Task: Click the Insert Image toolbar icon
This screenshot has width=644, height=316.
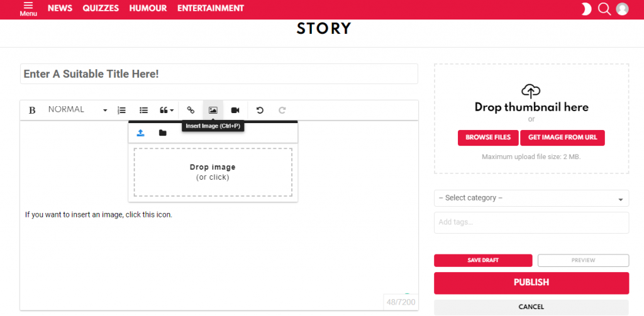Action: tap(213, 110)
